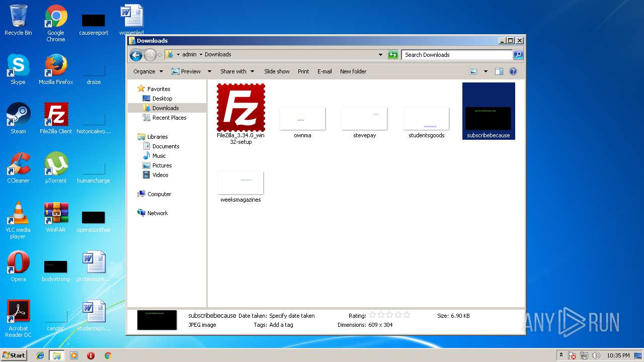Open the Documents library
This screenshot has width=644, height=362.
[x=166, y=146]
